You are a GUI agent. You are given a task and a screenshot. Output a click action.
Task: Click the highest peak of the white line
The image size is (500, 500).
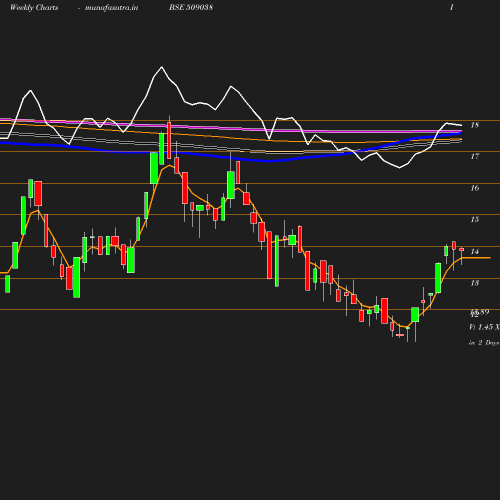[x=162, y=67]
